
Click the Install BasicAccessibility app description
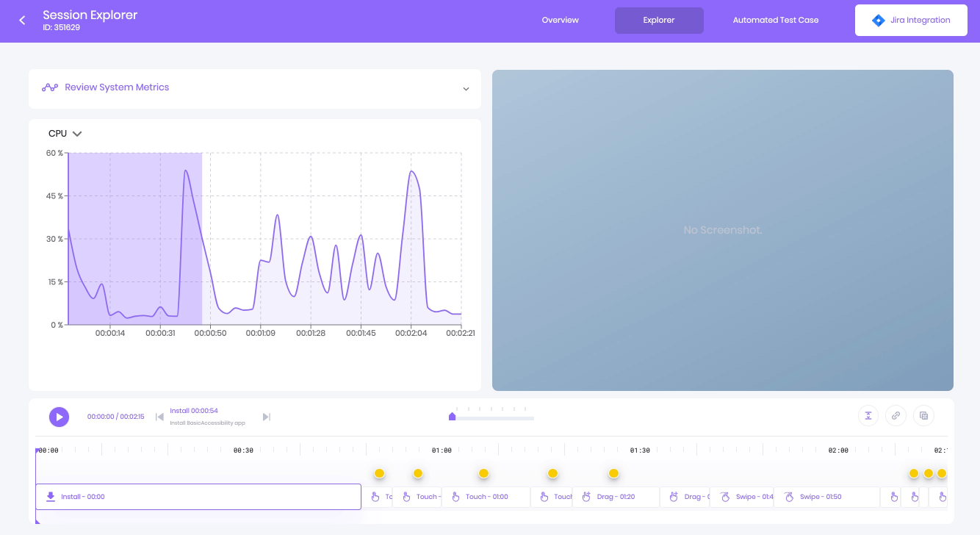(208, 423)
